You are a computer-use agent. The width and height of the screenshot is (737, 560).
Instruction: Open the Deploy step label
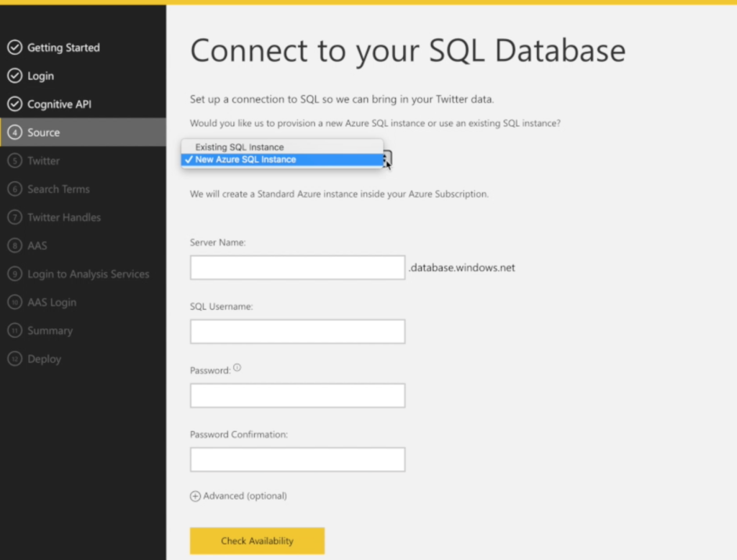pos(44,358)
